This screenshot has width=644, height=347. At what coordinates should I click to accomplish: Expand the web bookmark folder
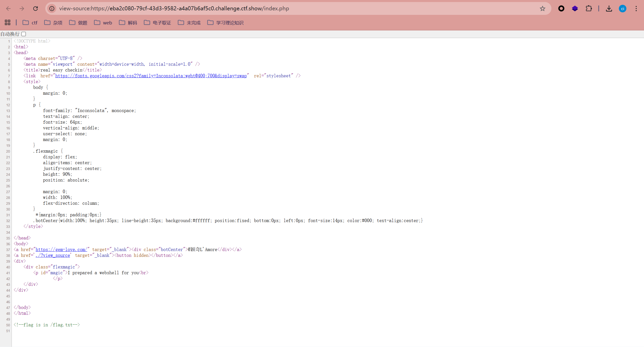pos(103,23)
